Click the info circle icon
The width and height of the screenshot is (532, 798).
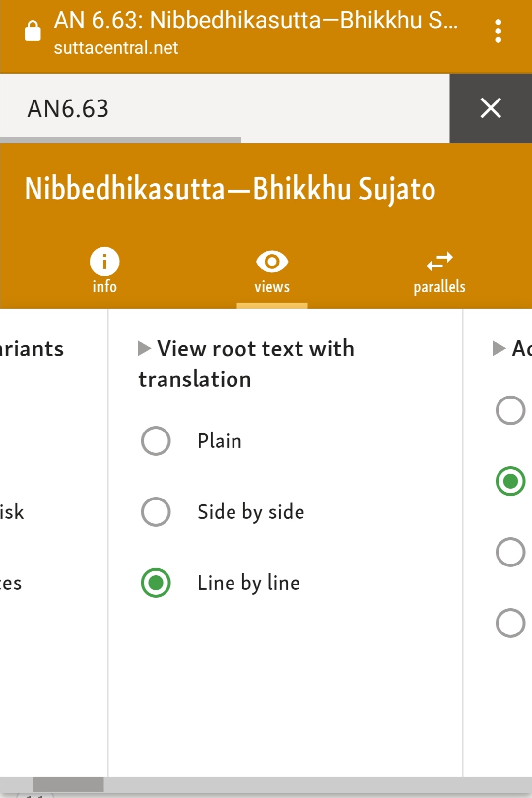pyautogui.click(x=104, y=261)
